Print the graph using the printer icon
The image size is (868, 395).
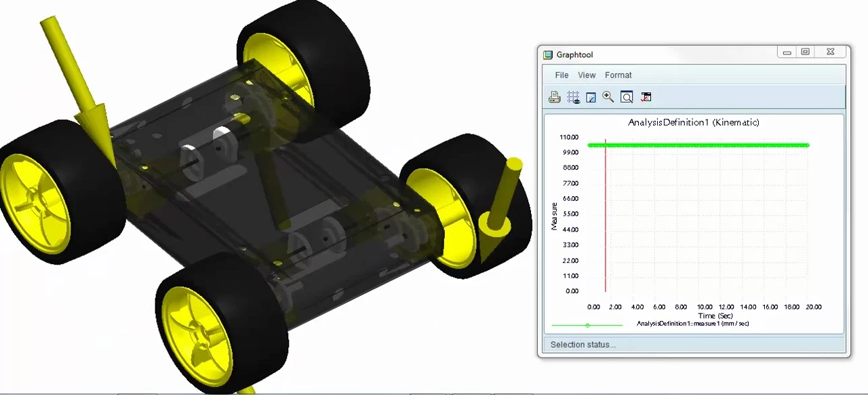[x=555, y=97]
